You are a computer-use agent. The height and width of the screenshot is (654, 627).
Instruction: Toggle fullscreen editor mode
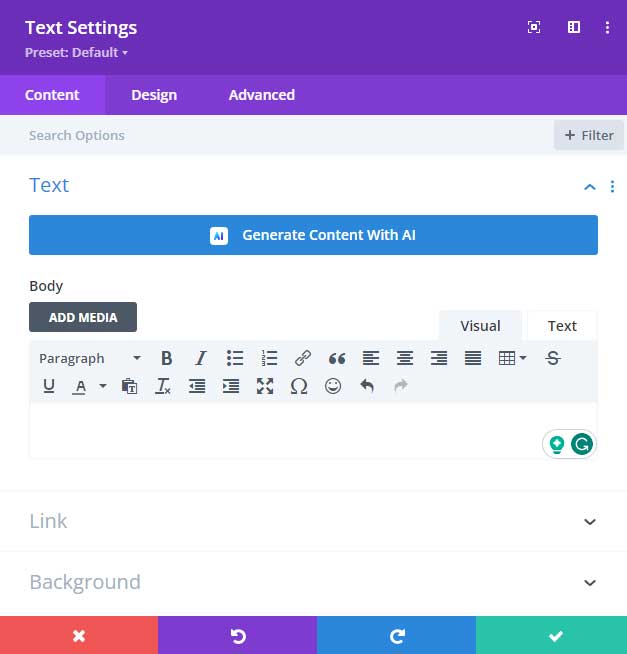point(265,386)
